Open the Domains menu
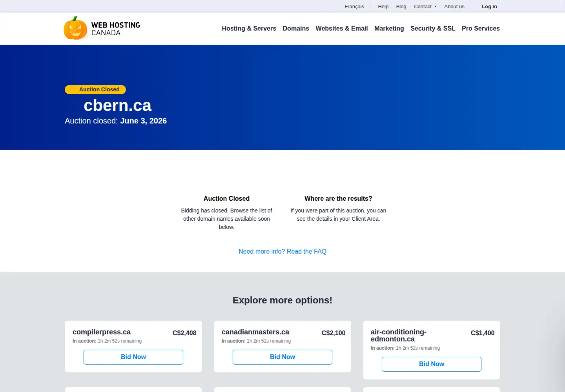The height and width of the screenshot is (392, 565). coord(296,28)
